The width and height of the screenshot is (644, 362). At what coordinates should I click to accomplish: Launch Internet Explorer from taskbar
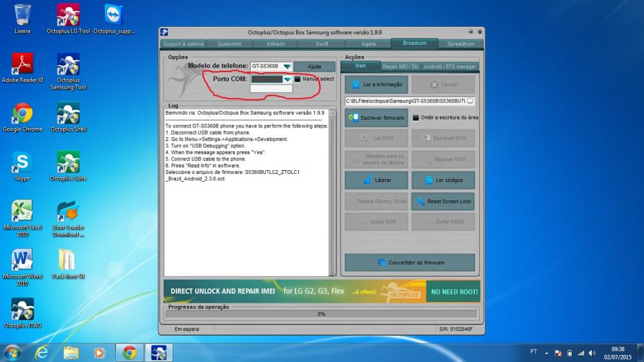41,352
